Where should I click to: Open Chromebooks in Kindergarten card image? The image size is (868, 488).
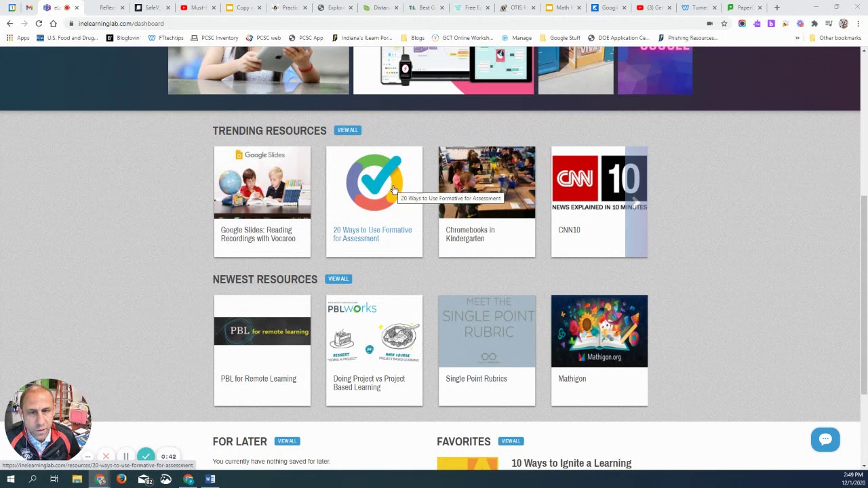tap(487, 182)
